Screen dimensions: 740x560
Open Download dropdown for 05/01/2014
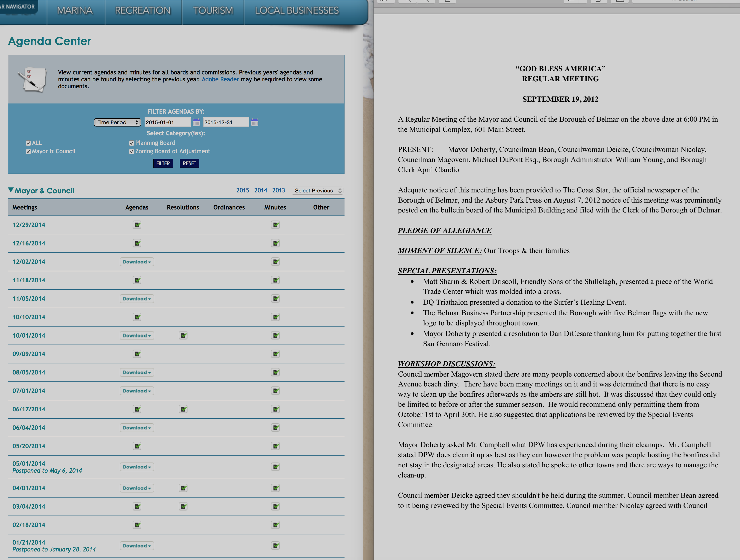tap(137, 467)
